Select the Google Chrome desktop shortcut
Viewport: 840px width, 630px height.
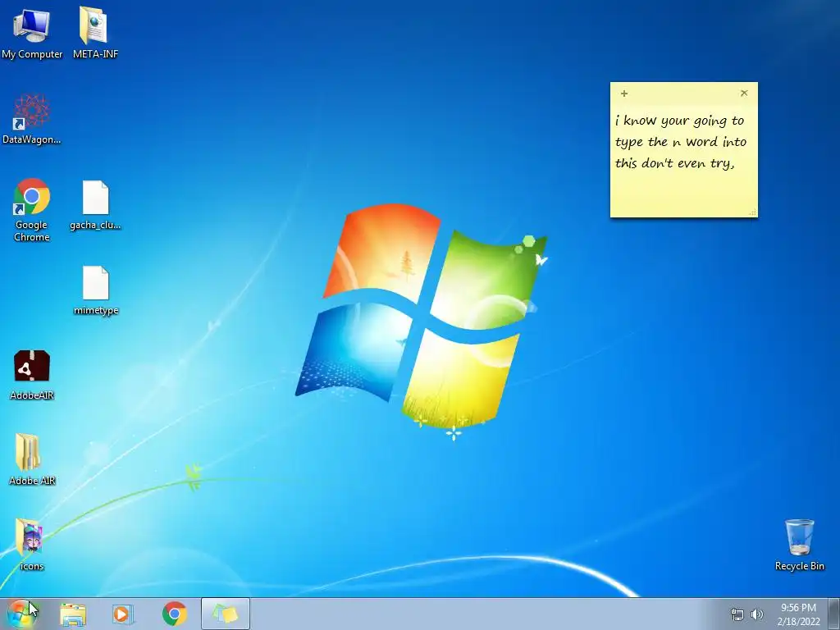[32, 210]
